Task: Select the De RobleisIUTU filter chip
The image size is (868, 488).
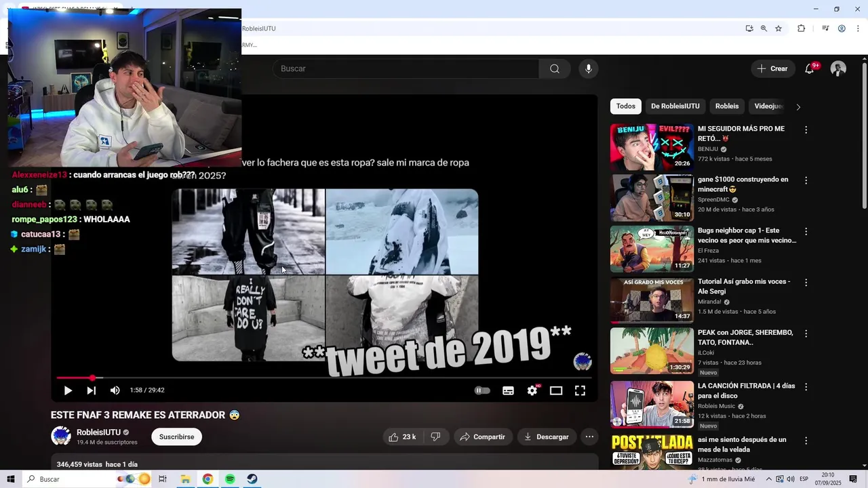Action: pos(675,106)
